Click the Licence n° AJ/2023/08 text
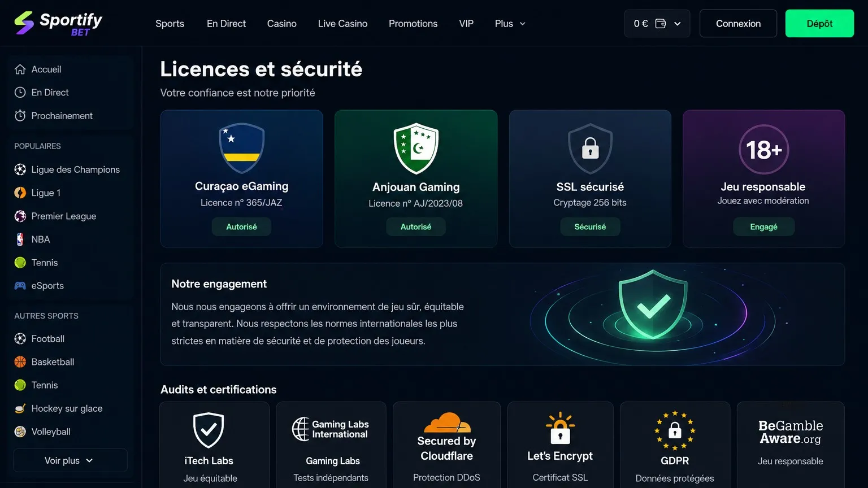This screenshot has height=488, width=868. pos(416,203)
